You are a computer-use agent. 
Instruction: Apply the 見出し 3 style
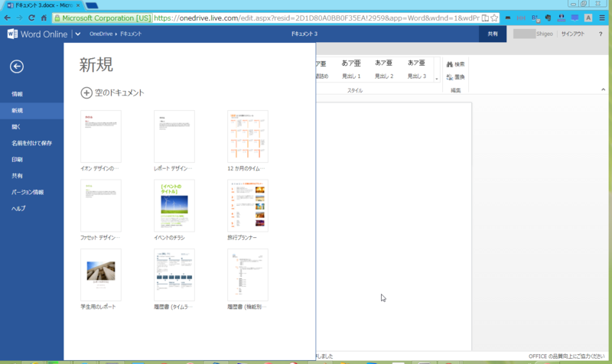[x=417, y=69]
